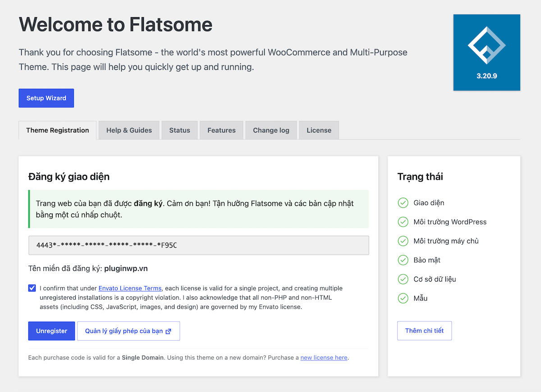Click the Welcome to Flatsome heading
The image size is (541, 392).
pyautogui.click(x=115, y=24)
